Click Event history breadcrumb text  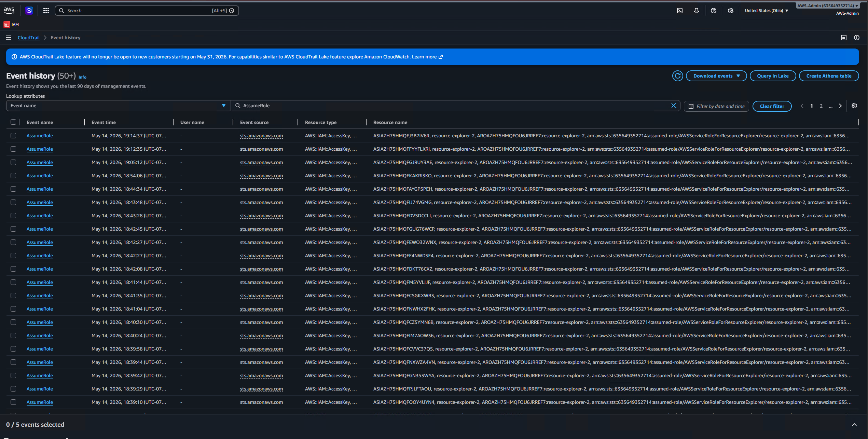[x=66, y=38]
